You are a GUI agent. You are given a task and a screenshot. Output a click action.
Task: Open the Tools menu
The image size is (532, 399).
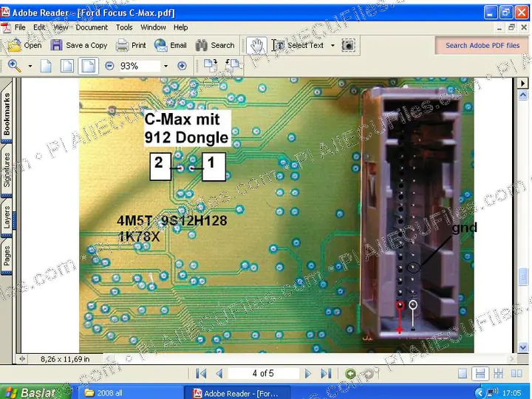[x=124, y=27]
